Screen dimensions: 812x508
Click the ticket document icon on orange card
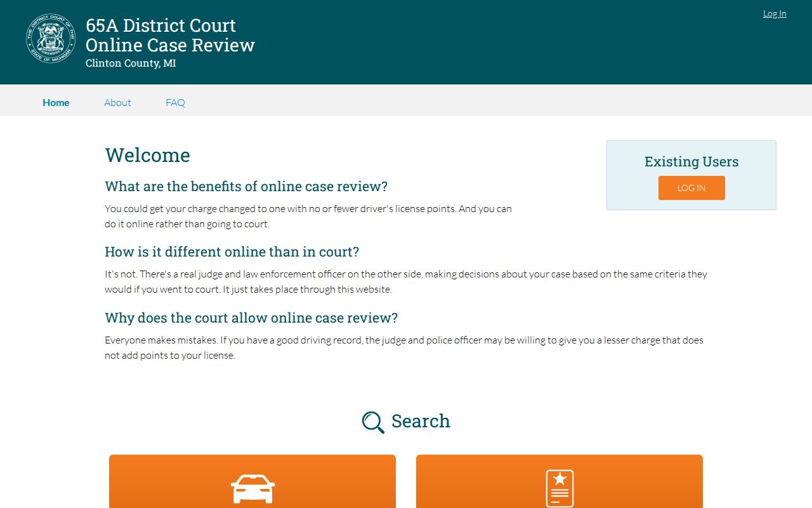[x=560, y=488]
